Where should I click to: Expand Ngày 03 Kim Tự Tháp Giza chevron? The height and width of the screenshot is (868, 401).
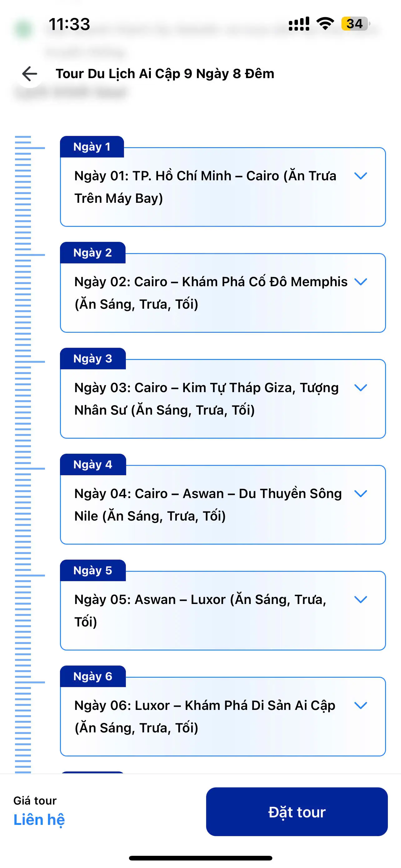pos(361,387)
